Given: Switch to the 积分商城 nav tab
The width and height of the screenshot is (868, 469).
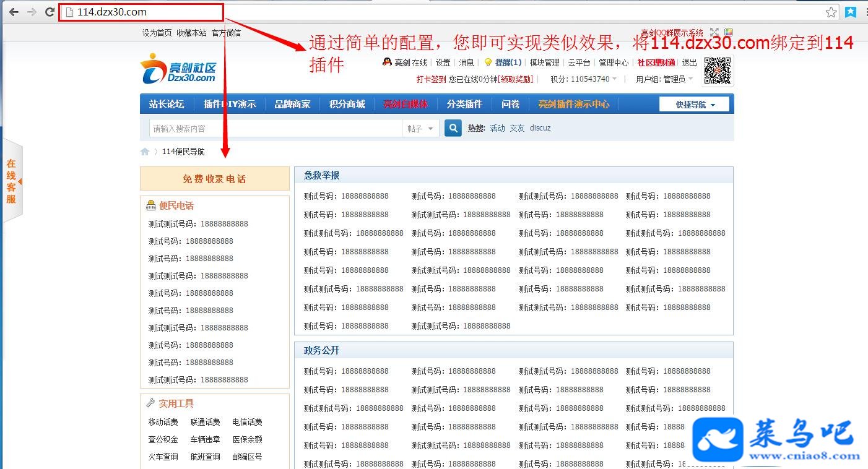Looking at the screenshot, I should [x=347, y=104].
